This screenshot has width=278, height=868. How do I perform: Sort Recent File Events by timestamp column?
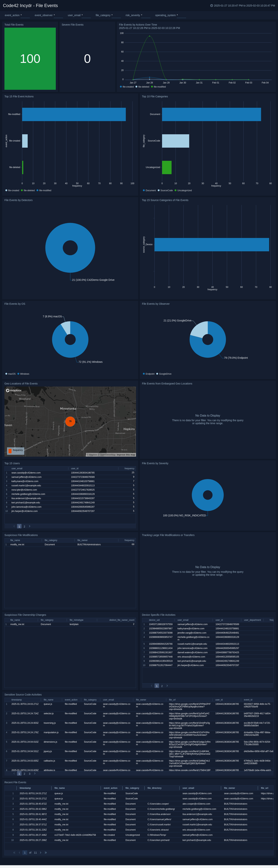tap(25, 788)
